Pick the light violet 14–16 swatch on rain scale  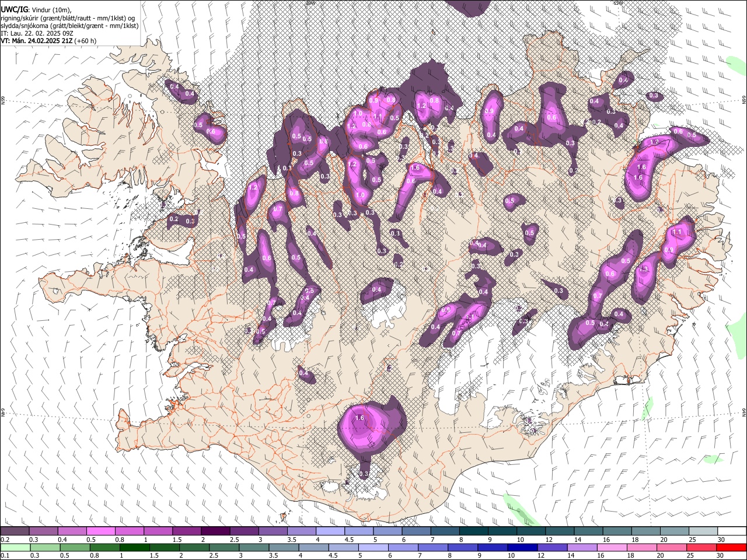pos(582,548)
